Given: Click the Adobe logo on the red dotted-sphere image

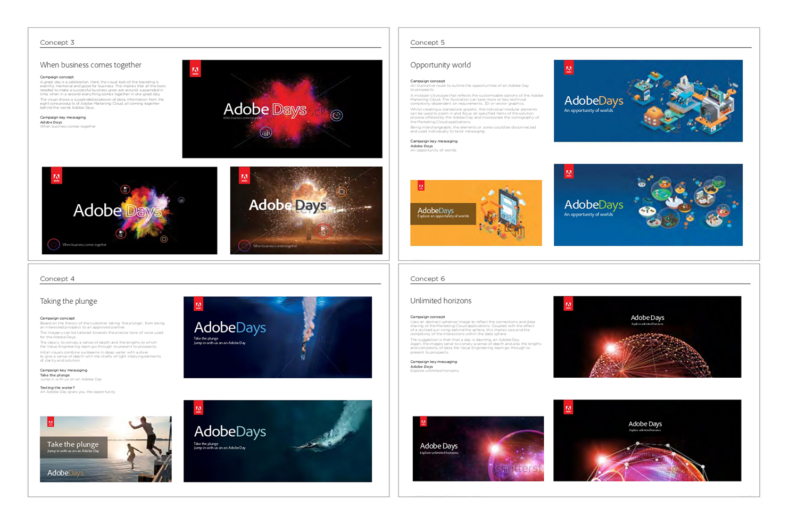Looking at the screenshot, I should pyautogui.click(x=568, y=303).
